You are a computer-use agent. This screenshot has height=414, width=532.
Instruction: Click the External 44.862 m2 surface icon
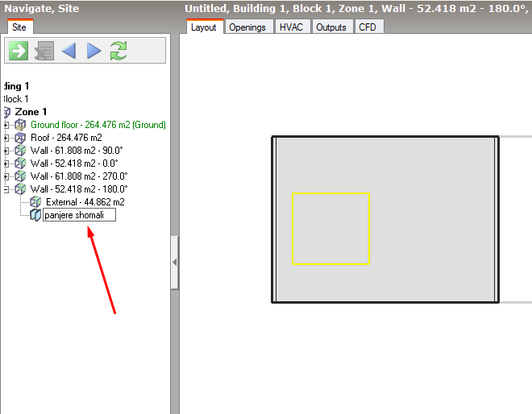[35, 202]
